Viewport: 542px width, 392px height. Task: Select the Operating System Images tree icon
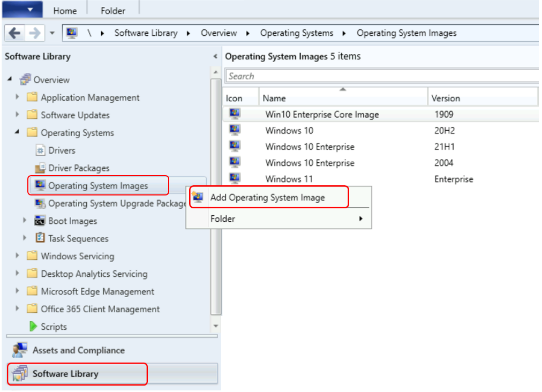pyautogui.click(x=40, y=185)
